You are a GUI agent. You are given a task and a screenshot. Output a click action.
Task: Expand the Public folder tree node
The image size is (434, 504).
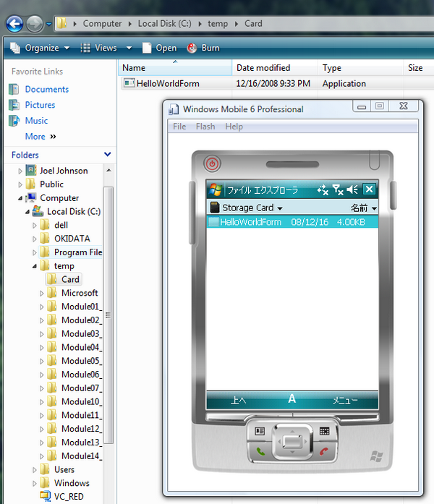[20, 184]
